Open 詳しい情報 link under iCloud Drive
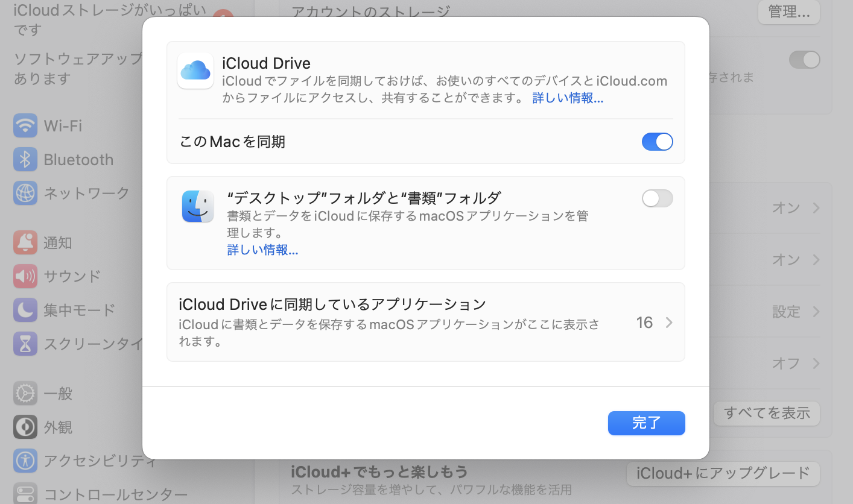Viewport: 853px width, 504px height. 568,98
